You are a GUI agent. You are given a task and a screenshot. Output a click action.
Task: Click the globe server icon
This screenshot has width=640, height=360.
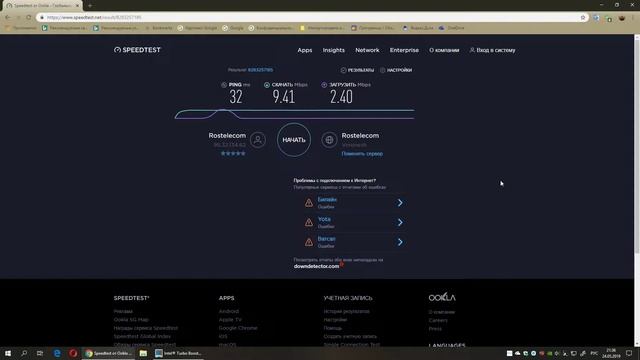tap(329, 140)
